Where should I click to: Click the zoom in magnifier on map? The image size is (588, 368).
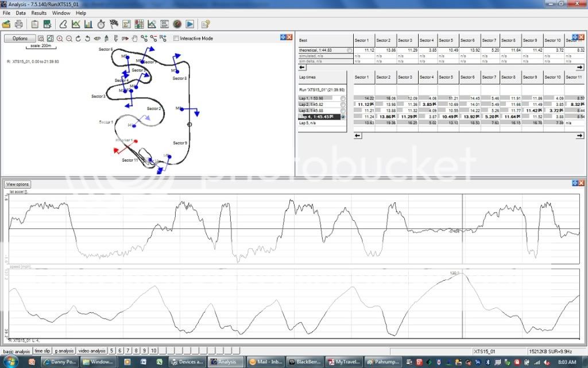(x=60, y=39)
